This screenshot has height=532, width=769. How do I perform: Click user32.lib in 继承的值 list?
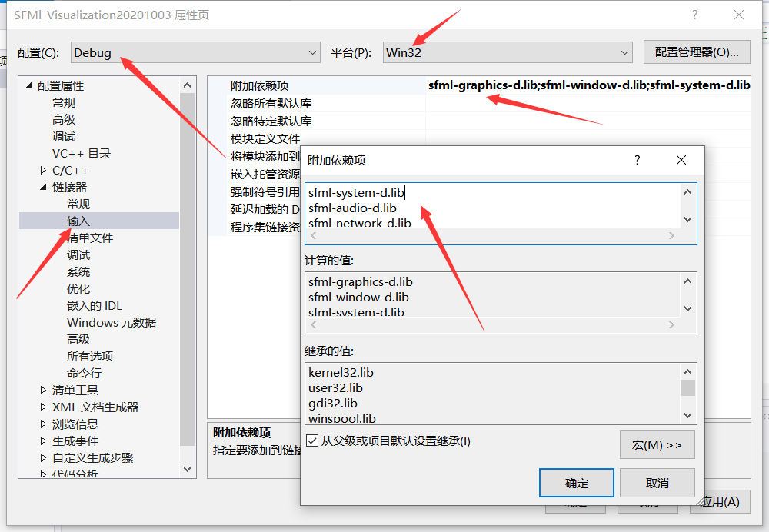(335, 387)
